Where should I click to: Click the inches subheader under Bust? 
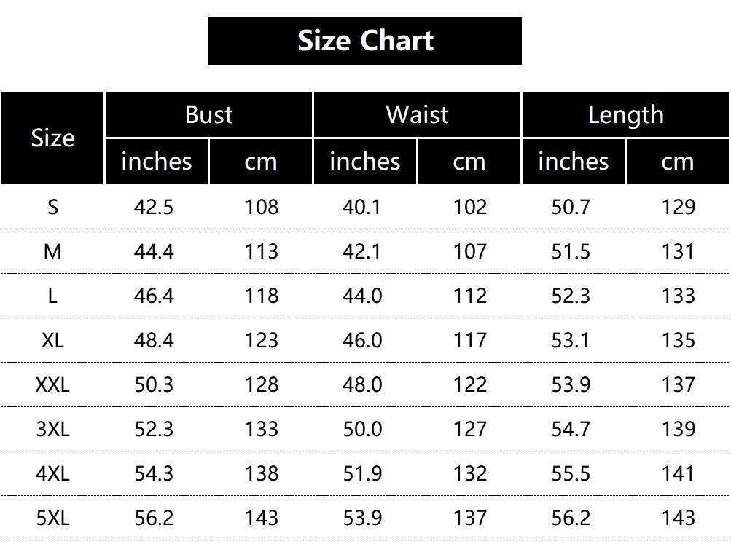[157, 162]
